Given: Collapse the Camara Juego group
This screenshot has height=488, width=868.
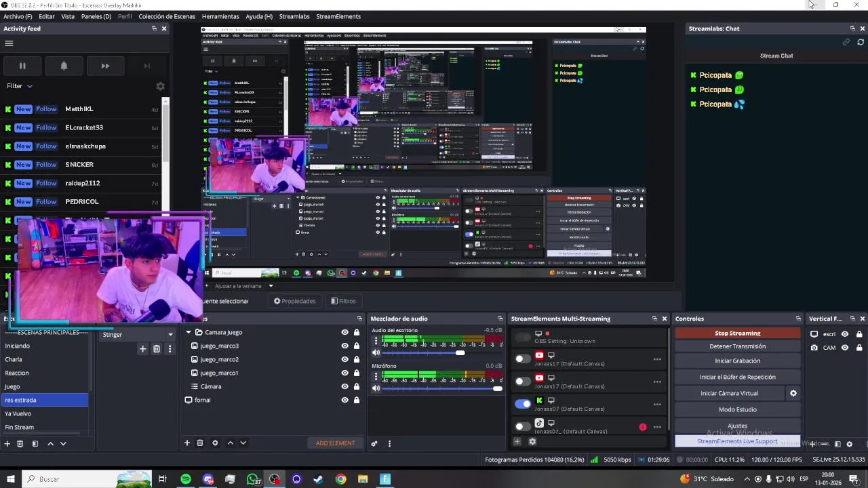Looking at the screenshot, I should point(189,332).
